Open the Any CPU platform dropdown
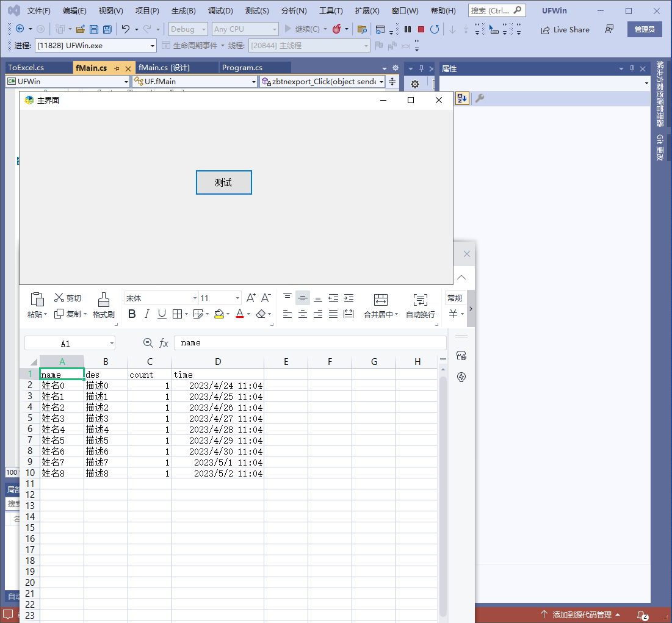This screenshot has height=623, width=672. (x=245, y=29)
